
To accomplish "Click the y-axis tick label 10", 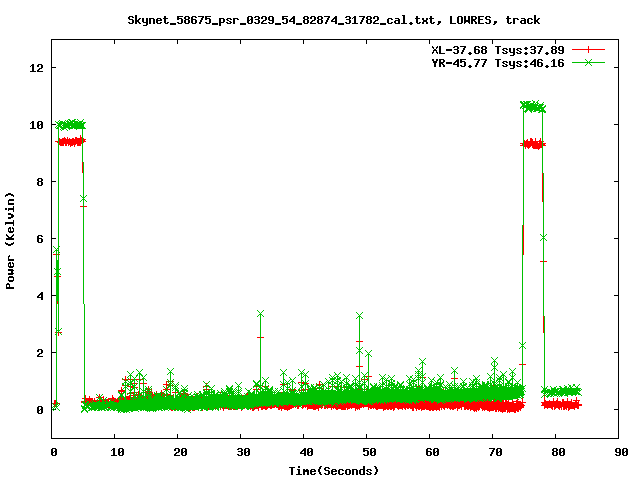I will 36,125.
